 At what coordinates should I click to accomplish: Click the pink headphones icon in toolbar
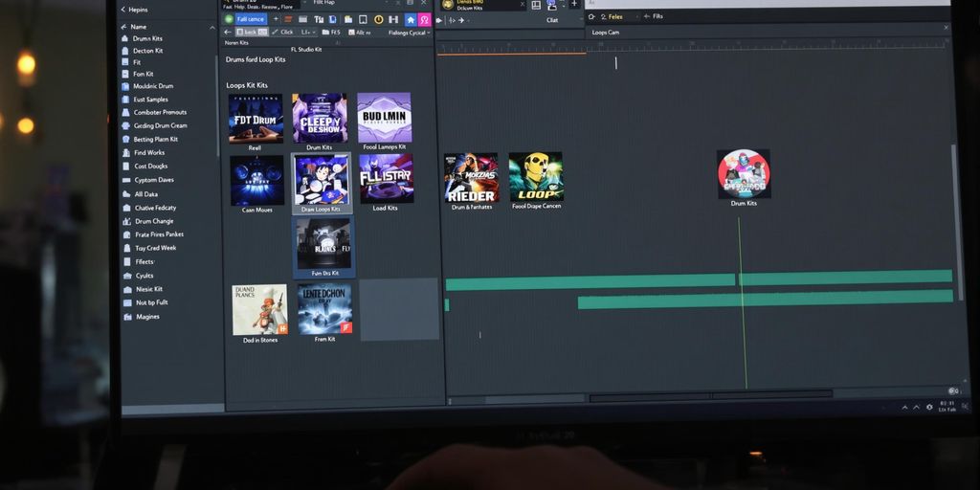coord(424,19)
